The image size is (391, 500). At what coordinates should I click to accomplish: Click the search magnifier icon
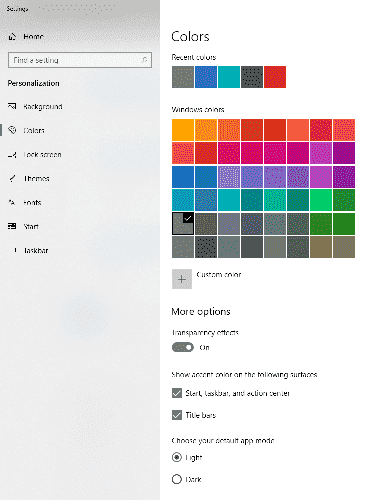coord(144,60)
